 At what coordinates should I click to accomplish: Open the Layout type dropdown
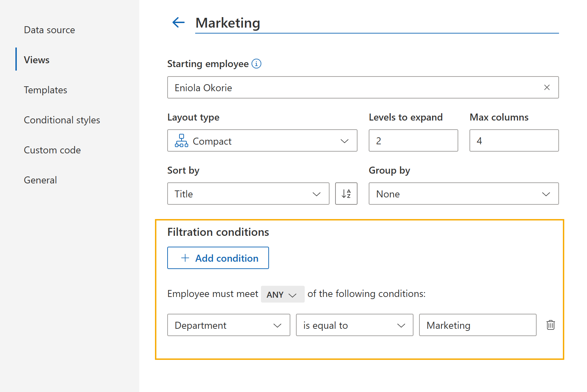pyautogui.click(x=262, y=140)
